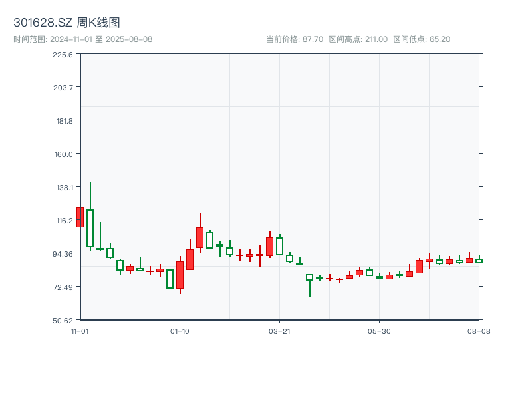Select the red candle peak near 03-21
Screen dimensions: 532x399
(x=270, y=246)
